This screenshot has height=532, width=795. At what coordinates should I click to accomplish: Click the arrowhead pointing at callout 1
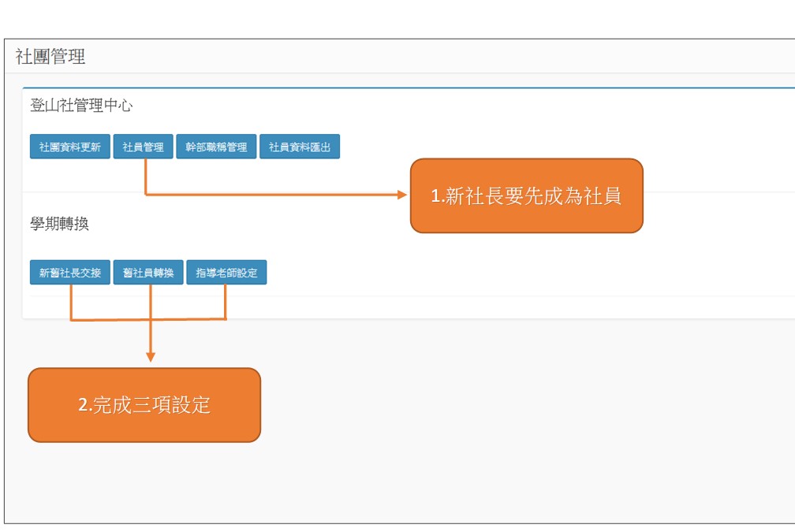click(x=401, y=195)
